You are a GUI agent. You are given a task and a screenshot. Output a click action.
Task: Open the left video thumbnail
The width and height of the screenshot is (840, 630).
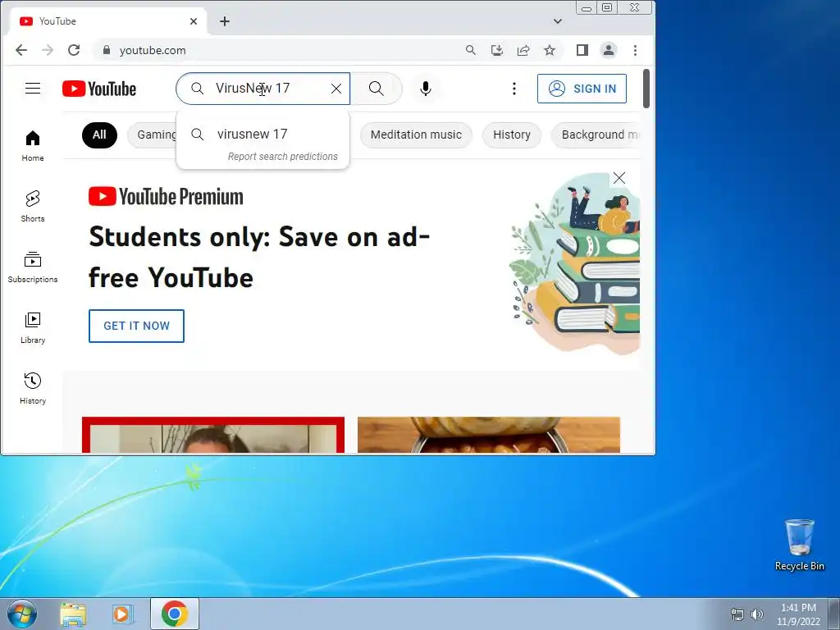[213, 435]
